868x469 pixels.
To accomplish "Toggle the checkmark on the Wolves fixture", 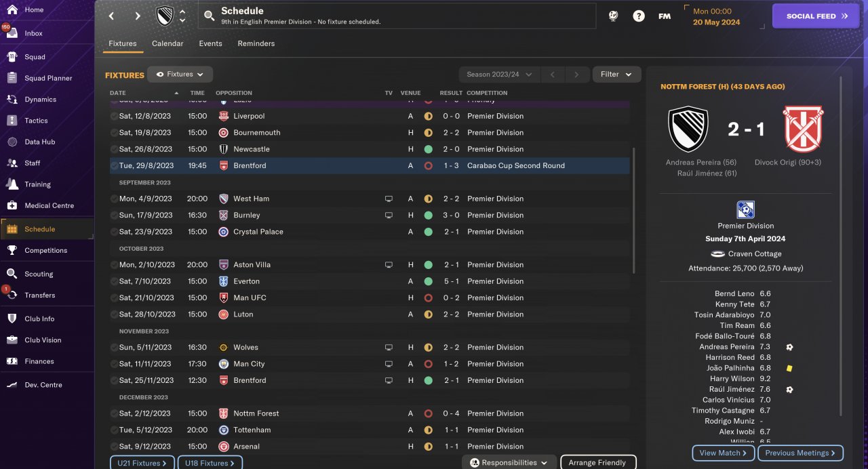I will click(114, 348).
